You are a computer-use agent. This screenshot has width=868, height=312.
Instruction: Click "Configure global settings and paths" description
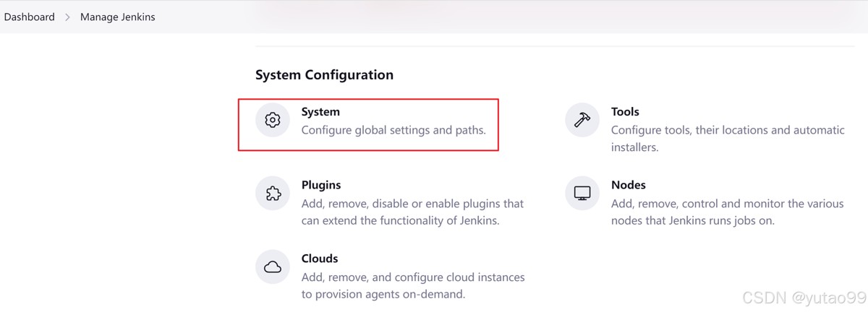point(393,131)
